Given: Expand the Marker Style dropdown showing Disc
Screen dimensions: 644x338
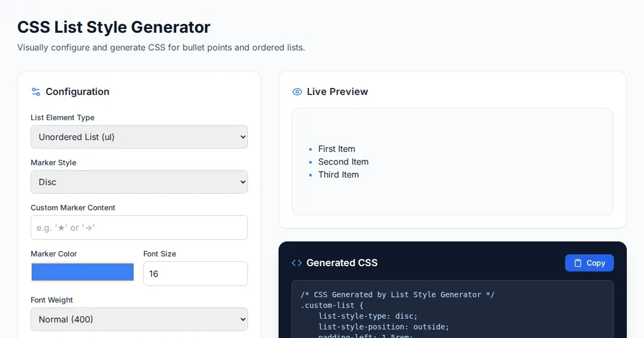Looking at the screenshot, I should tap(139, 182).
